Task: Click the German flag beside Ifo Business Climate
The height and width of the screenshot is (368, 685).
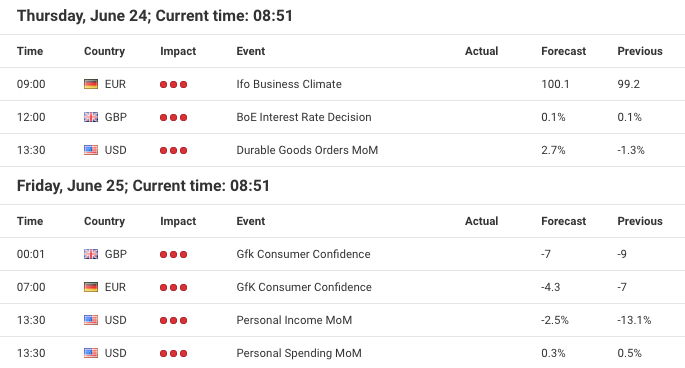Action: [91, 84]
